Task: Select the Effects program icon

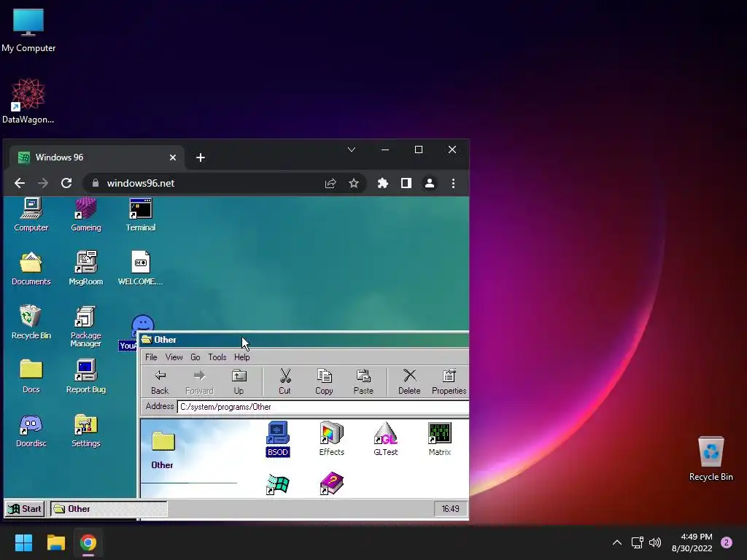Action: 332,439
